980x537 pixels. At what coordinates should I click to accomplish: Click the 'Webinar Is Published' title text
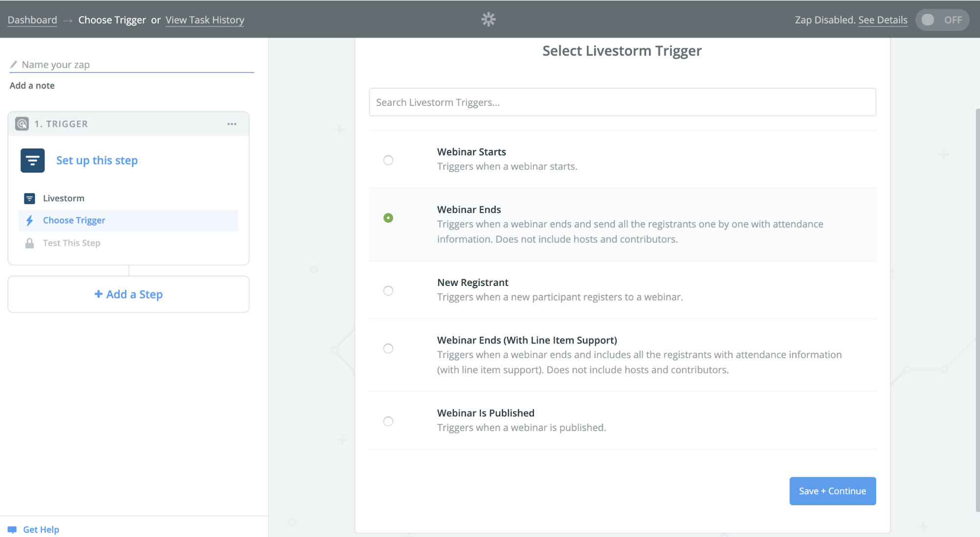[x=486, y=413]
